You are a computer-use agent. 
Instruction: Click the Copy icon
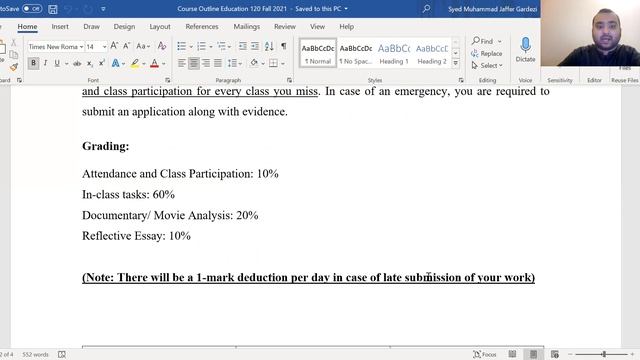pyautogui.click(x=13, y=54)
